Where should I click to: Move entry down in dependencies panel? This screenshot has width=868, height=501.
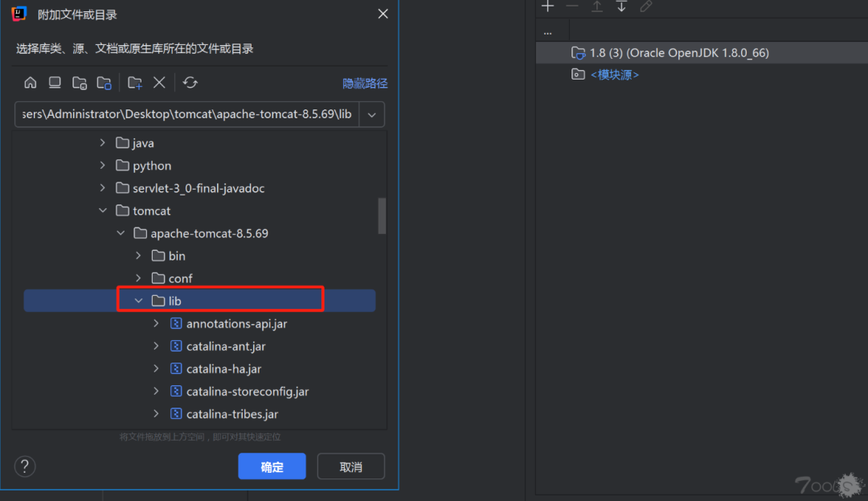(621, 6)
